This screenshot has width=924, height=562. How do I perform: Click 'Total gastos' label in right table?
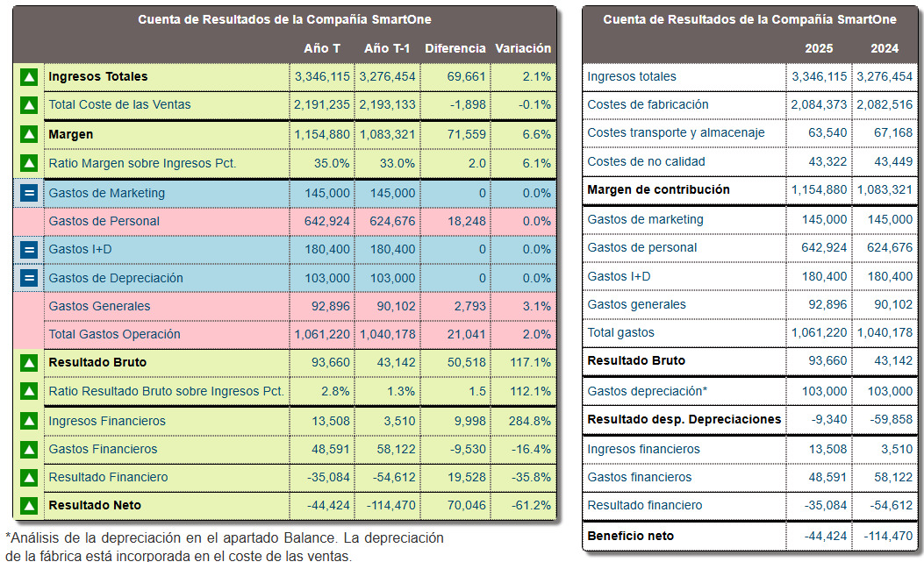tap(620, 333)
